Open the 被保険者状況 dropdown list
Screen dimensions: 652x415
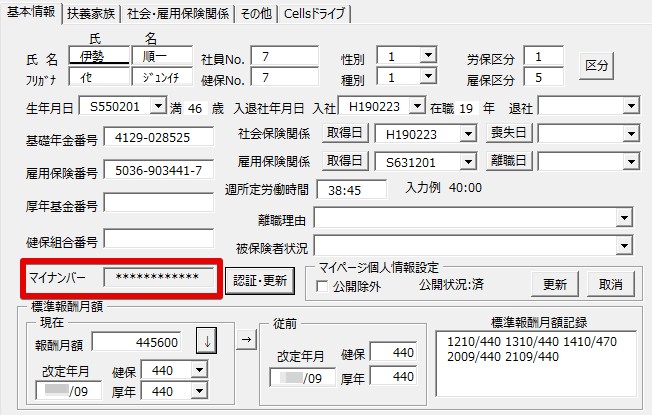[x=624, y=246]
